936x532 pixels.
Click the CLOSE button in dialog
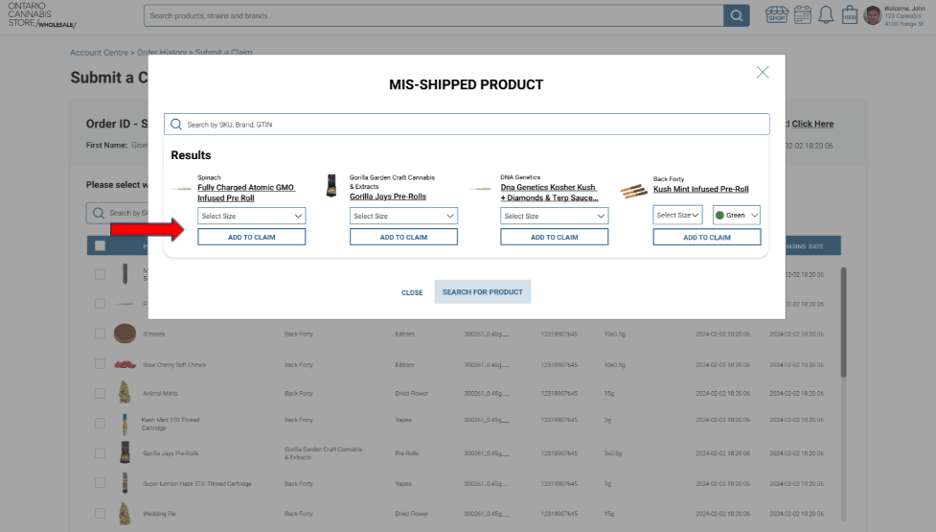tap(412, 293)
